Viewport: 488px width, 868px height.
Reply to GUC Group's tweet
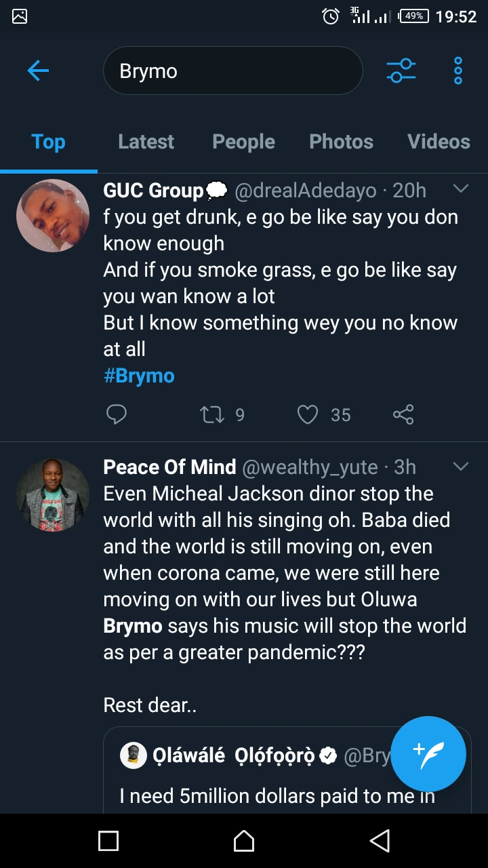(x=117, y=414)
